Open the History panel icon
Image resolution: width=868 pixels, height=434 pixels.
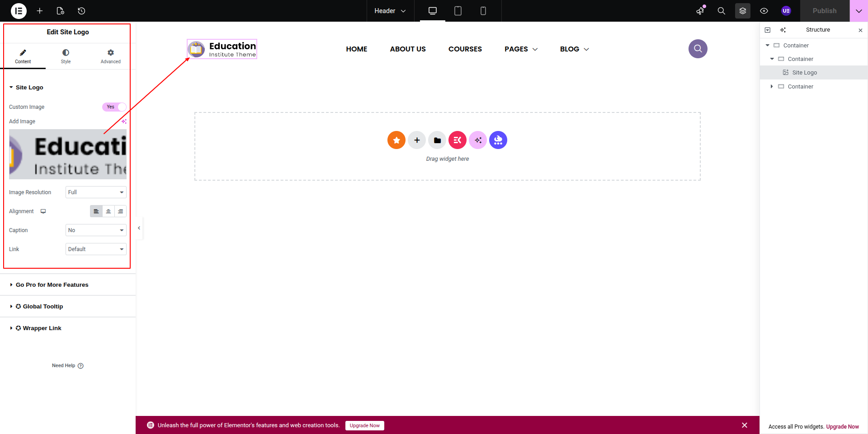[81, 11]
